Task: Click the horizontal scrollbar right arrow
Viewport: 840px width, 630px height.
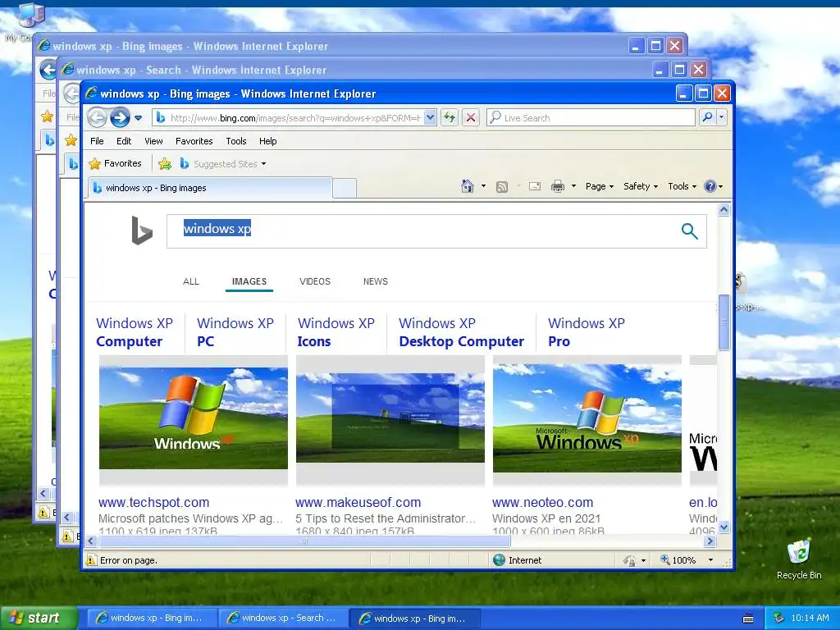Action: point(710,541)
